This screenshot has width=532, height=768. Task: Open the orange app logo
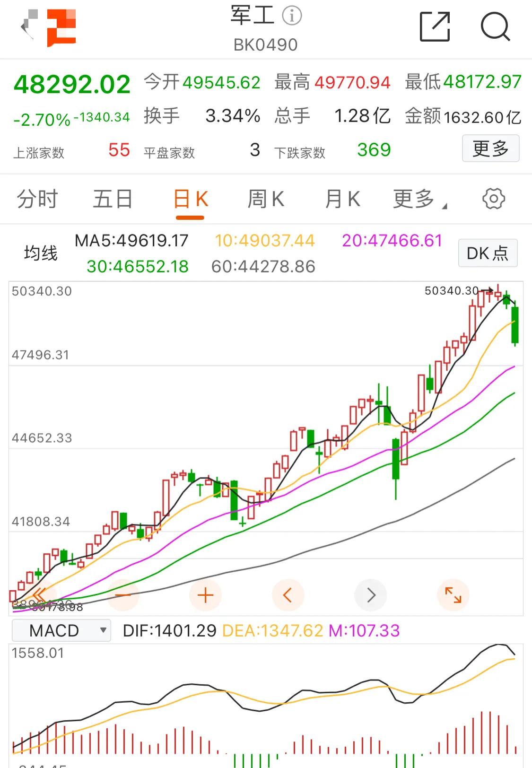click(x=61, y=28)
